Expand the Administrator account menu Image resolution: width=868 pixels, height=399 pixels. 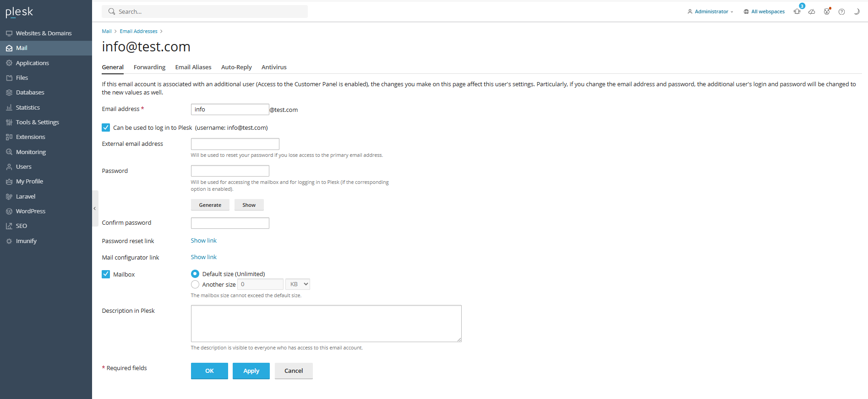point(710,11)
